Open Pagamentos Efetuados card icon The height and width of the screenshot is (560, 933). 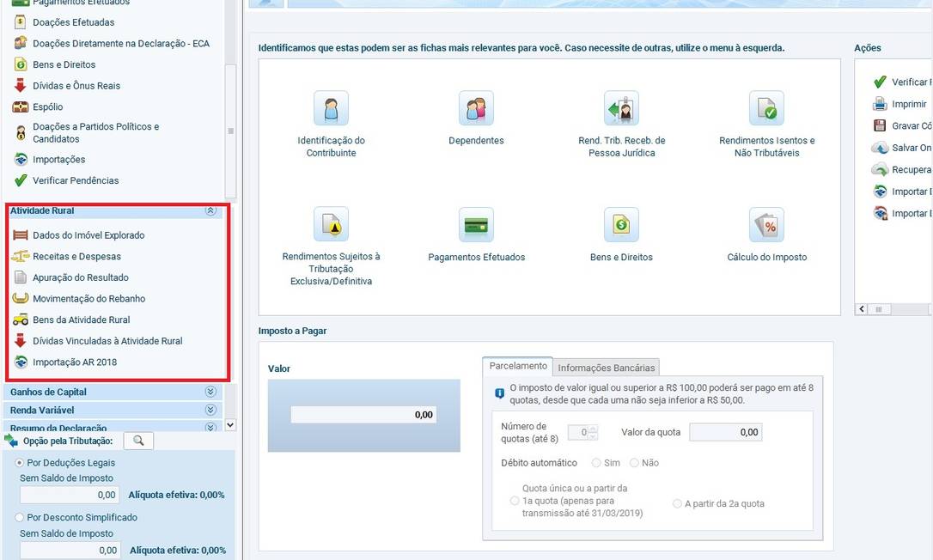click(x=476, y=225)
